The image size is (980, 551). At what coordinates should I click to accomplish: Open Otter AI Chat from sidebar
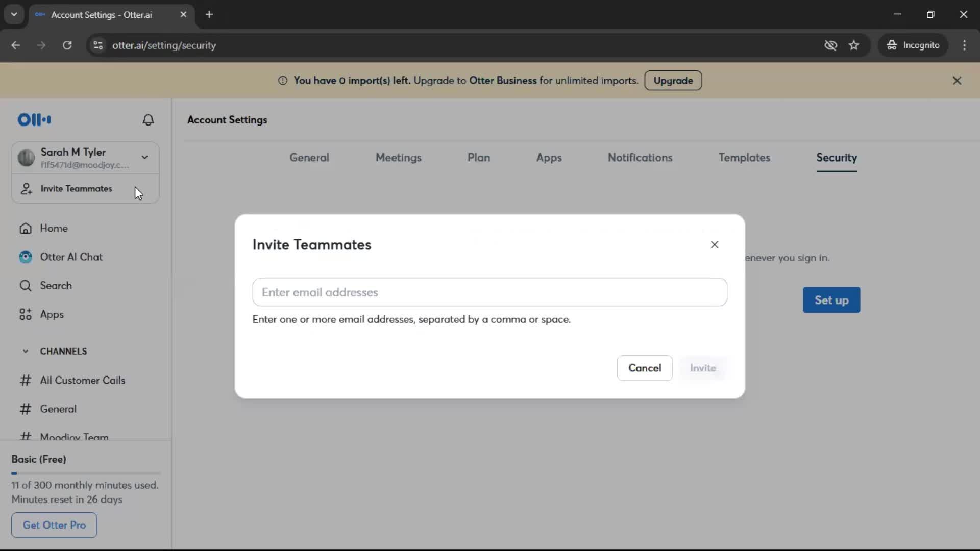(x=71, y=257)
